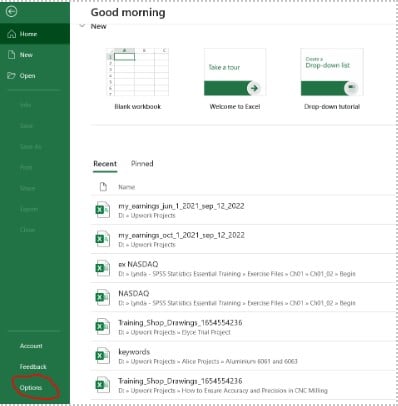Click the New document icon in sidebar
Screen dimensions: 398x406
(12, 55)
